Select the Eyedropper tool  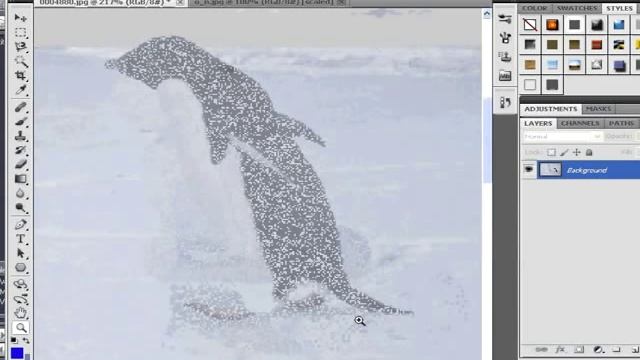[20, 90]
